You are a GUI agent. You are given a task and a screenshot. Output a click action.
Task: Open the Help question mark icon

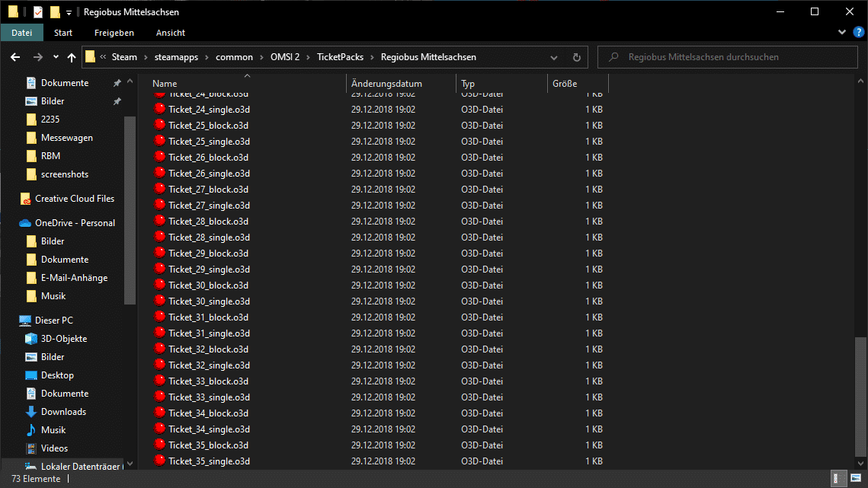858,32
